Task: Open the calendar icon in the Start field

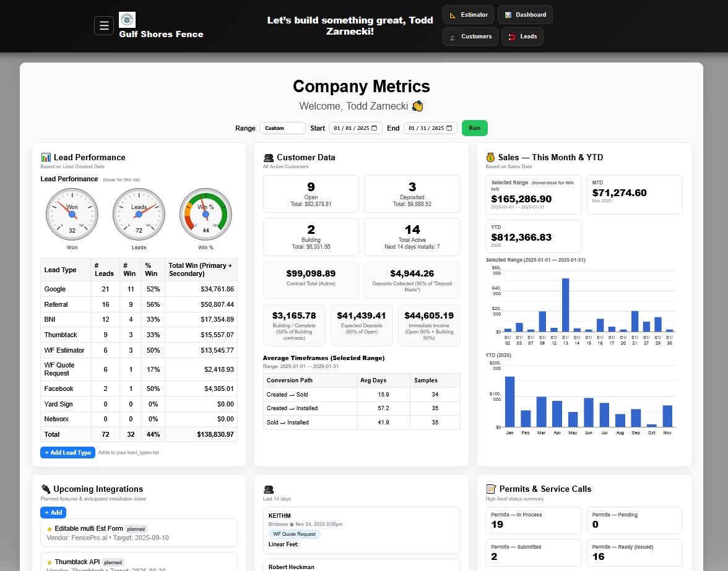Action: [374, 128]
